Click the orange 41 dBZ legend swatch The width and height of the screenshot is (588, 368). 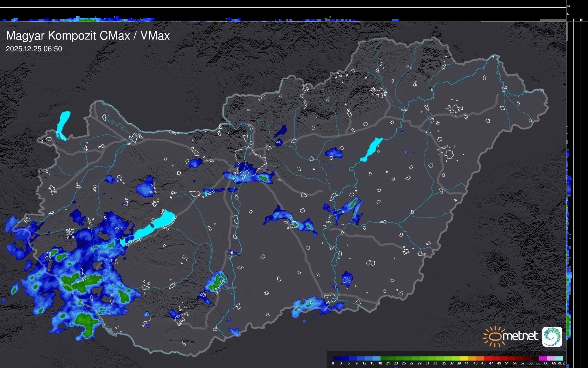pos(472,358)
